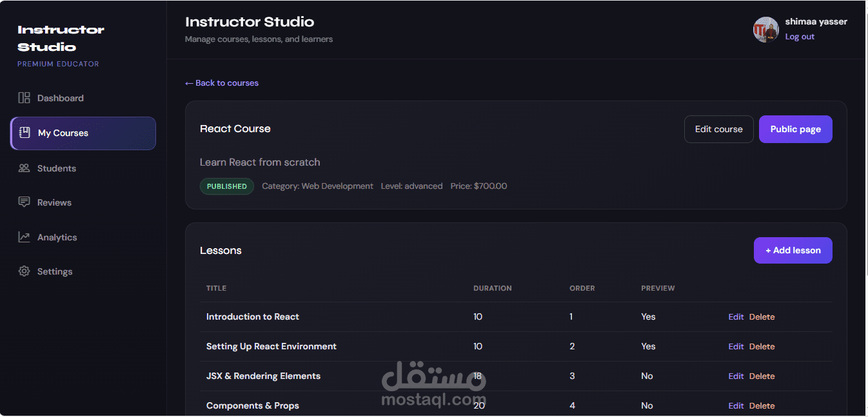Viewport: 868px width, 417px height.
Task: Edit the JSX & Rendering Elements lesson
Action: pyautogui.click(x=736, y=376)
